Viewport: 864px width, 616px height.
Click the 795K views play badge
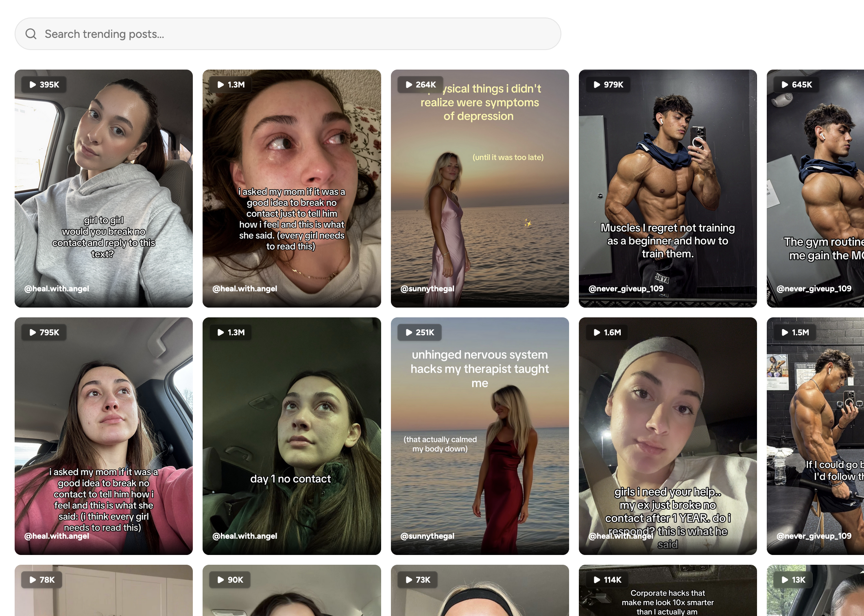(44, 332)
